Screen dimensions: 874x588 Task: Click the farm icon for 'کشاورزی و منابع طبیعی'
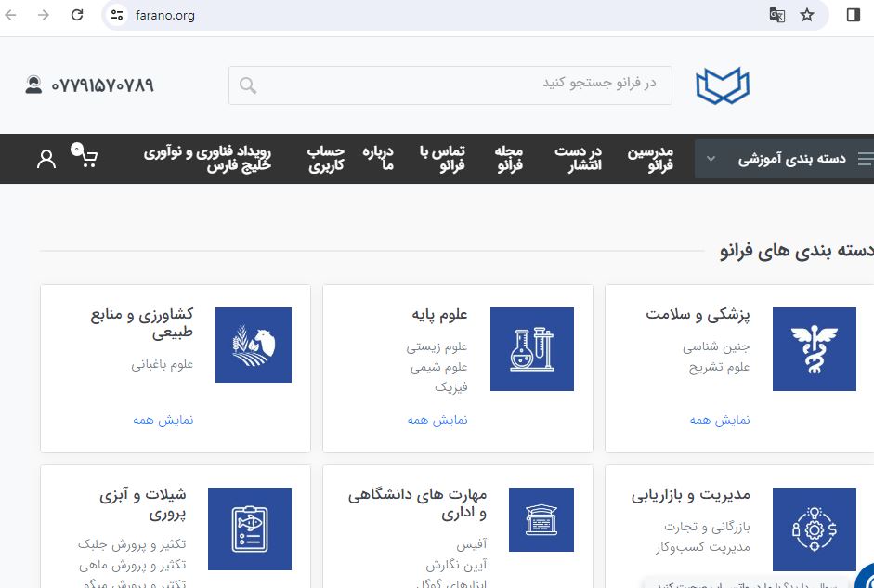coord(254,345)
